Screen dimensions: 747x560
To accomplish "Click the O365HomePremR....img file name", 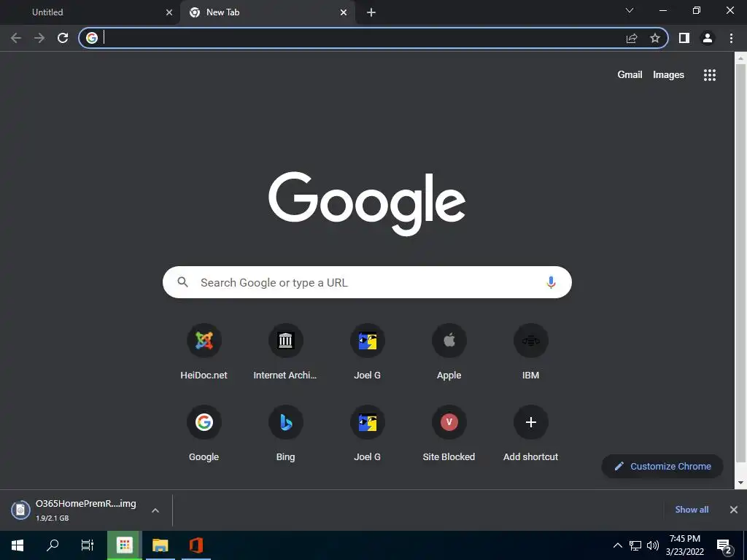I will pyautogui.click(x=86, y=503).
